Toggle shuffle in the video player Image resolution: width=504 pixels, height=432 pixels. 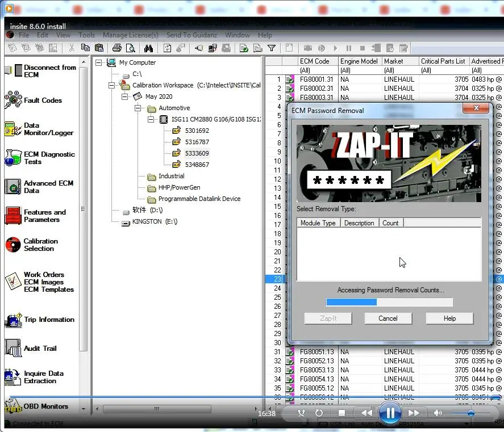tap(301, 413)
